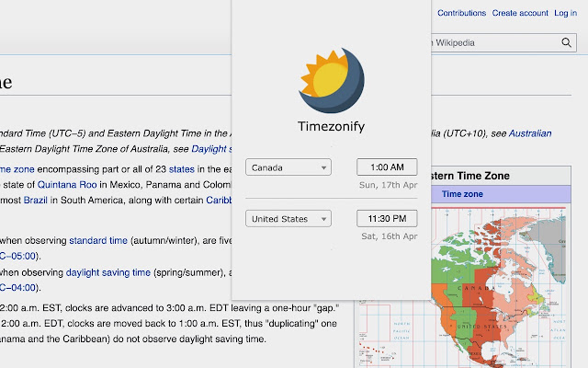Viewport: 588px width, 368px height.
Task: Click the Create account link
Action: click(520, 13)
